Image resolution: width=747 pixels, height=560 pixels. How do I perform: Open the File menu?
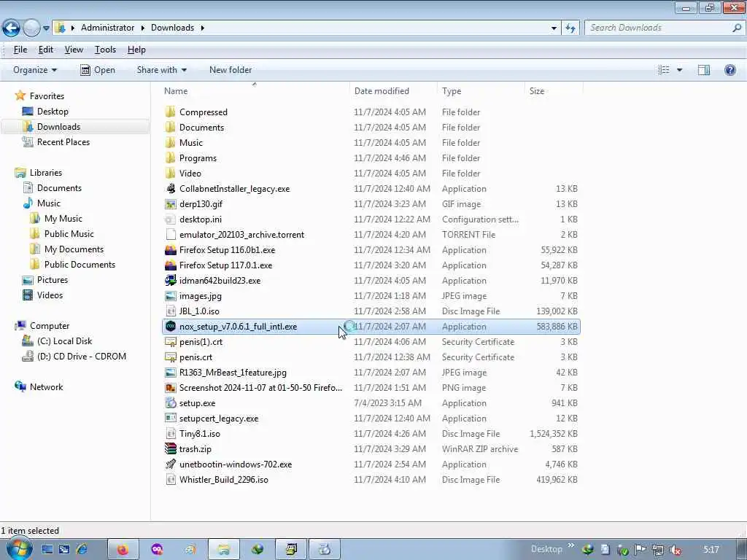point(20,50)
